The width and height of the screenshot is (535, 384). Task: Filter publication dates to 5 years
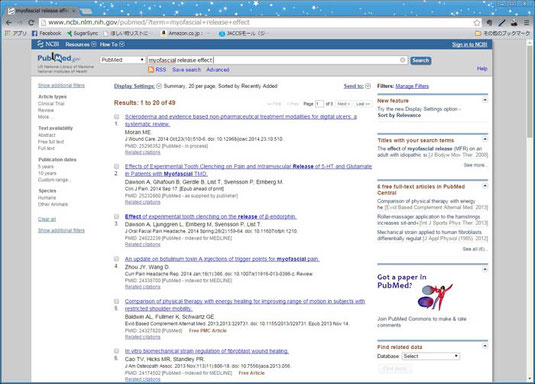pyautogui.click(x=46, y=167)
